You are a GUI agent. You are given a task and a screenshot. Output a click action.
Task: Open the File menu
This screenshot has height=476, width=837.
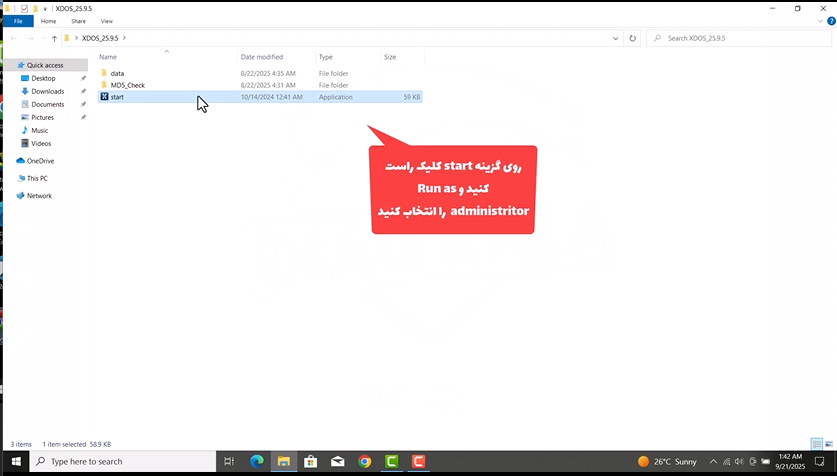[x=17, y=21]
